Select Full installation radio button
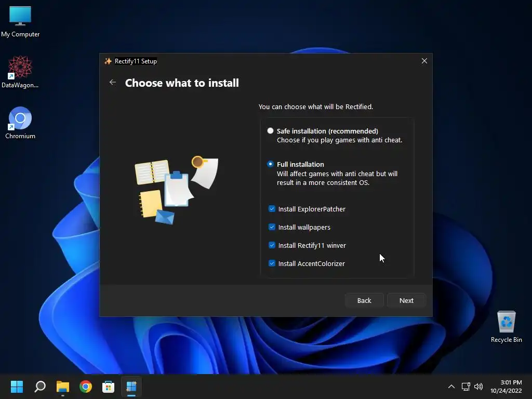This screenshot has height=399, width=532. (x=270, y=164)
